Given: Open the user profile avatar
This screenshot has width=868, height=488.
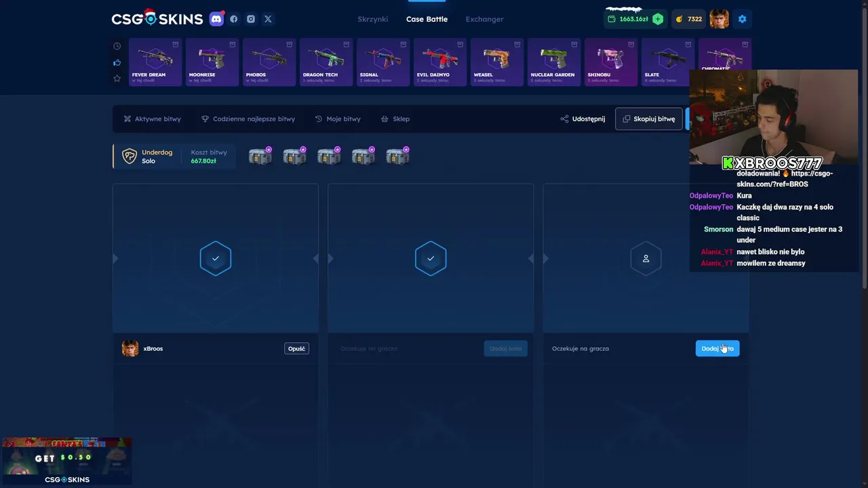Looking at the screenshot, I should (x=719, y=19).
